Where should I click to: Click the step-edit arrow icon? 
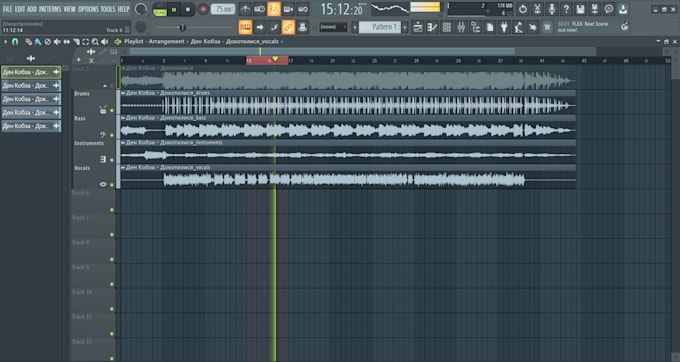(259, 27)
